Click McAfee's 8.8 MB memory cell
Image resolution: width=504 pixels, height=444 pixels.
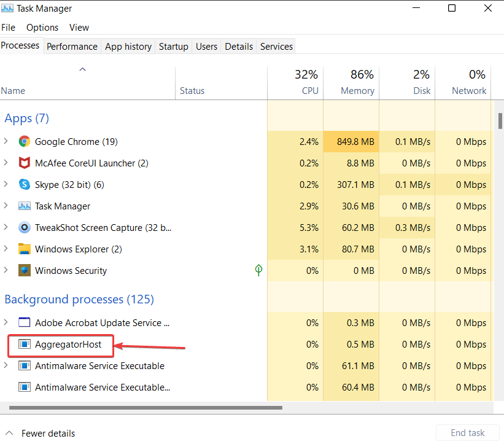351,163
